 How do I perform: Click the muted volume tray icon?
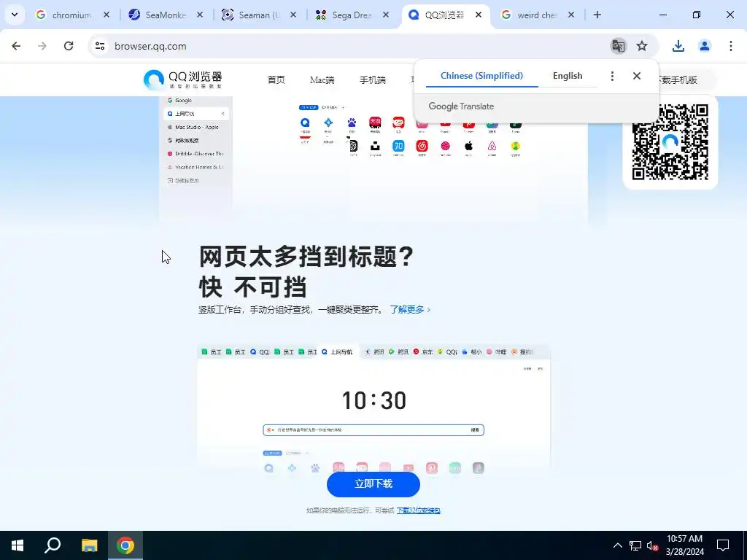tap(652, 545)
